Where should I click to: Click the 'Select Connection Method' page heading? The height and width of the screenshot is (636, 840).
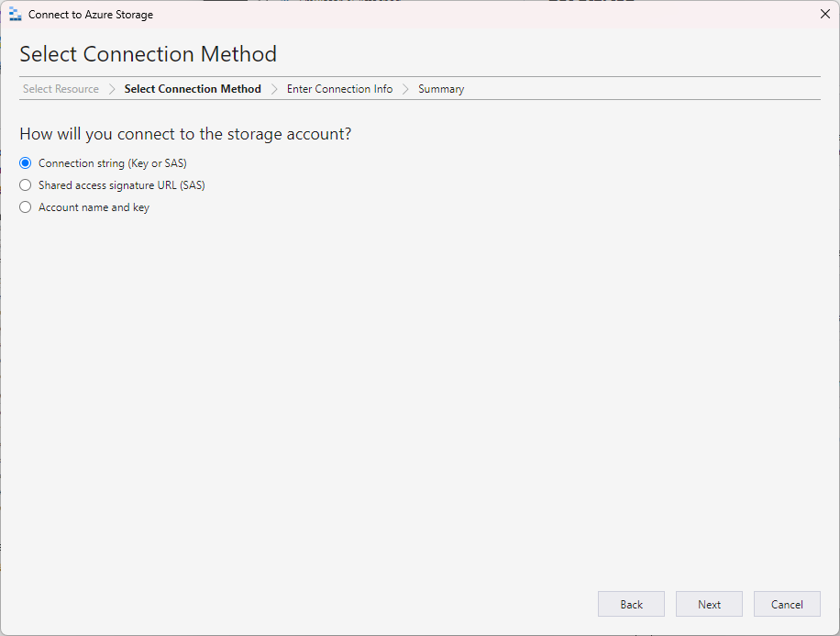(149, 54)
